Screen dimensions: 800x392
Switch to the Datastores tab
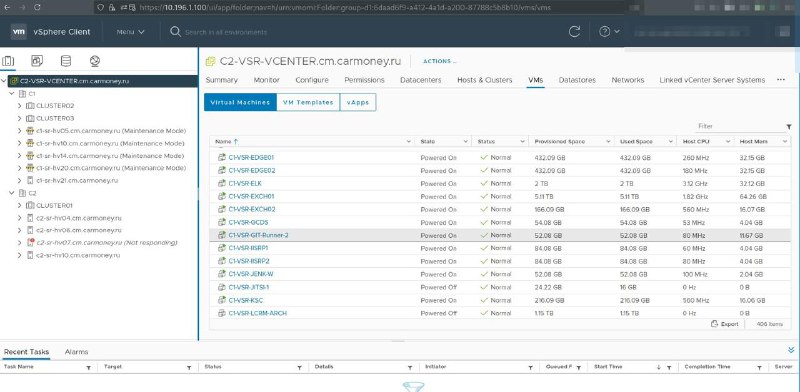click(577, 80)
